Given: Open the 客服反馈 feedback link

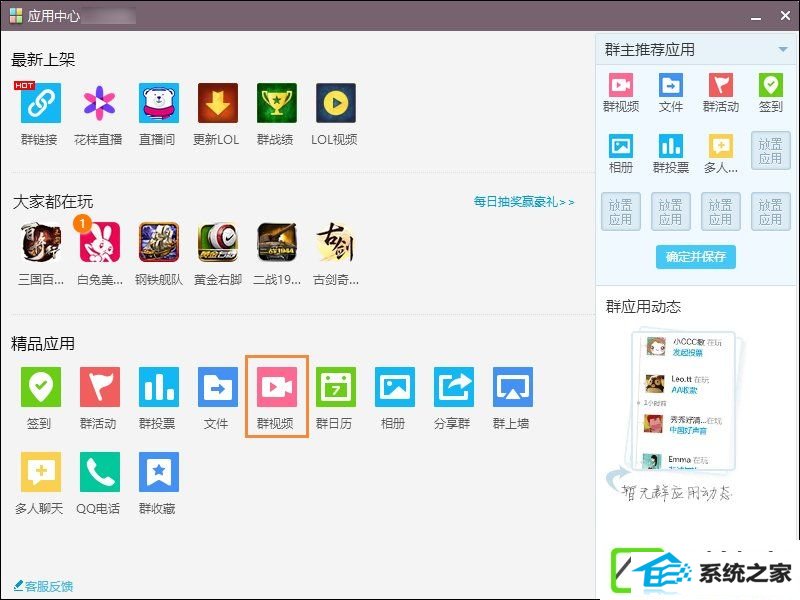Looking at the screenshot, I should (x=43, y=586).
